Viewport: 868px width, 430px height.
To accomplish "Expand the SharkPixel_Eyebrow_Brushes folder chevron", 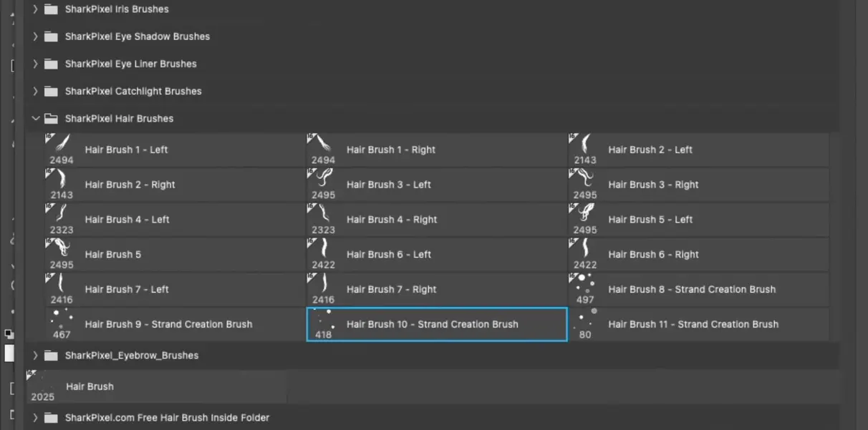I will click(x=35, y=355).
